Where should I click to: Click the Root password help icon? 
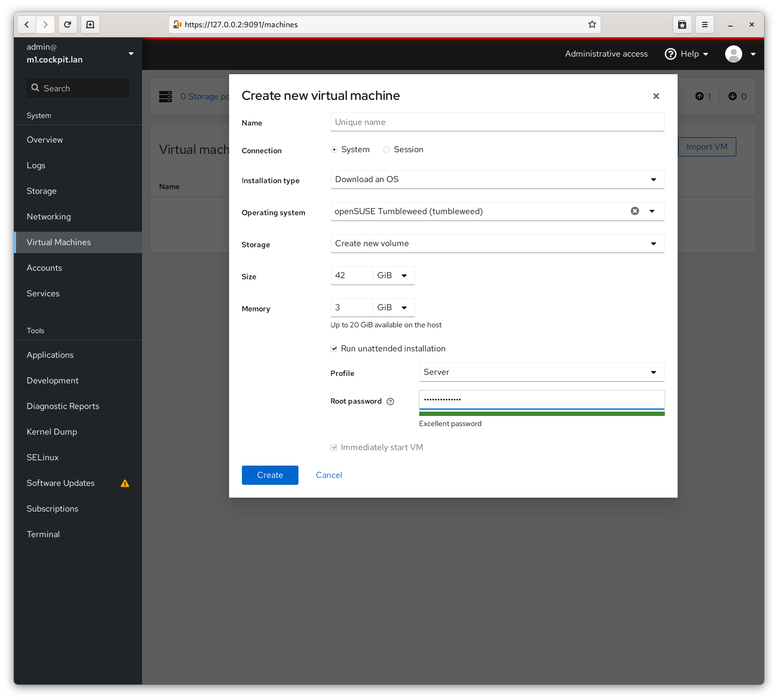pyautogui.click(x=390, y=402)
